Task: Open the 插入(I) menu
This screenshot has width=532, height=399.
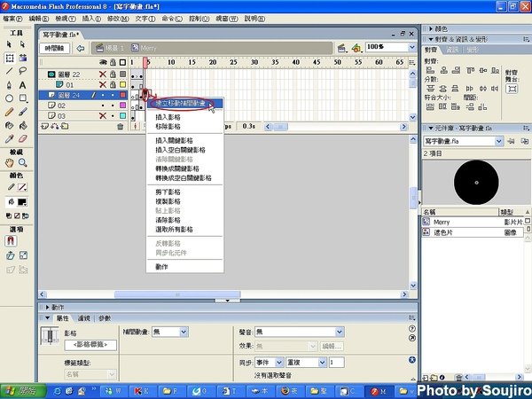Action: (x=91, y=19)
